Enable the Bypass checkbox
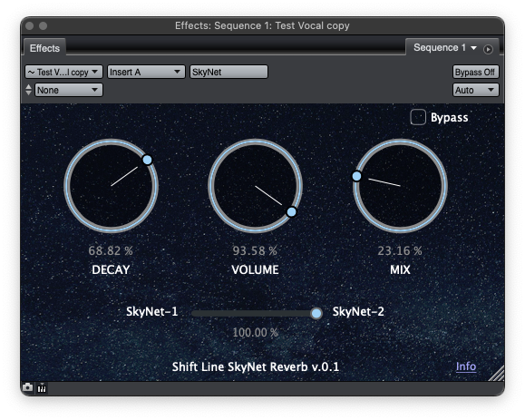This screenshot has height=420, width=525. point(418,117)
